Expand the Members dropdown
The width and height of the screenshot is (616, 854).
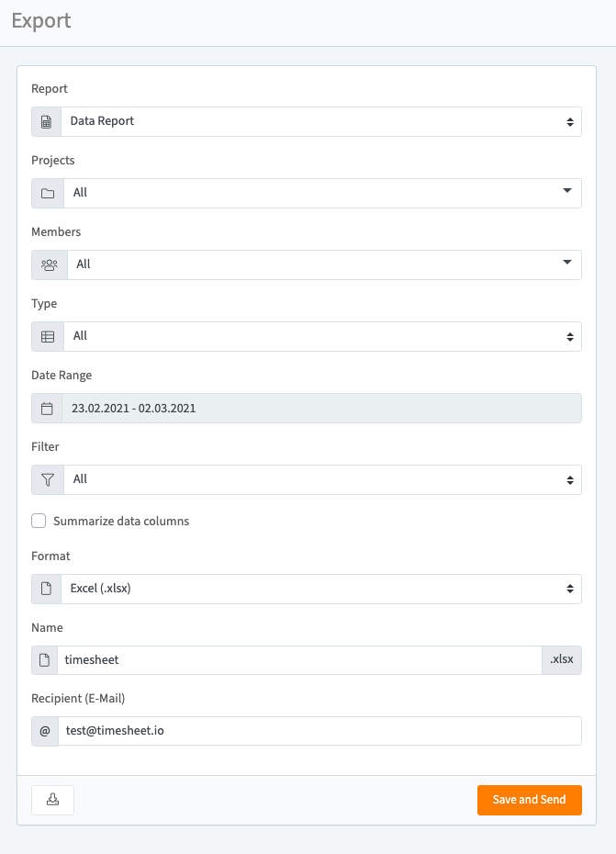(x=323, y=264)
